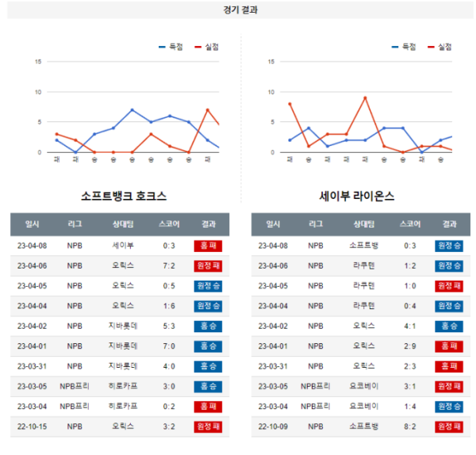
Task: Click 상대팀 column header in SoftBank table
Action: (123, 224)
